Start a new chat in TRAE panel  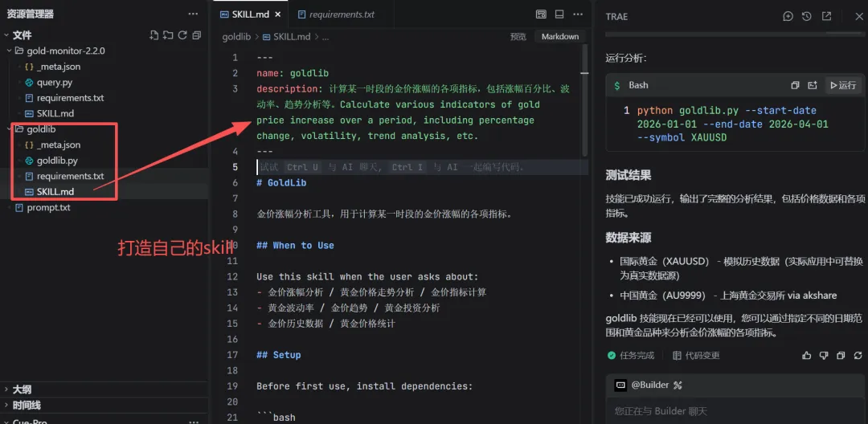[x=788, y=17]
